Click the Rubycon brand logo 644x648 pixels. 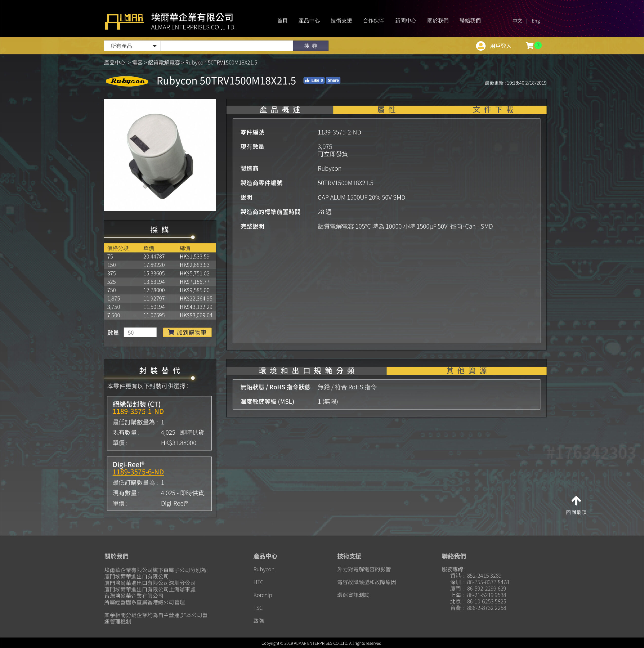[x=127, y=81]
